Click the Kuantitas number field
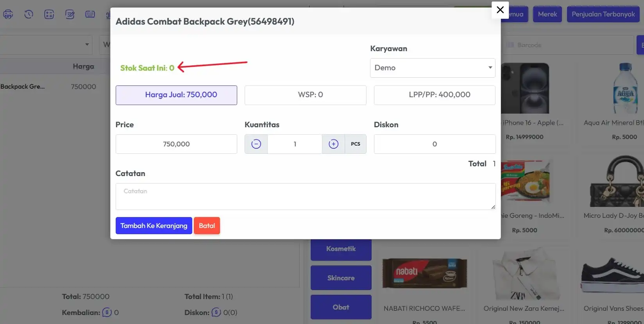 click(x=295, y=144)
